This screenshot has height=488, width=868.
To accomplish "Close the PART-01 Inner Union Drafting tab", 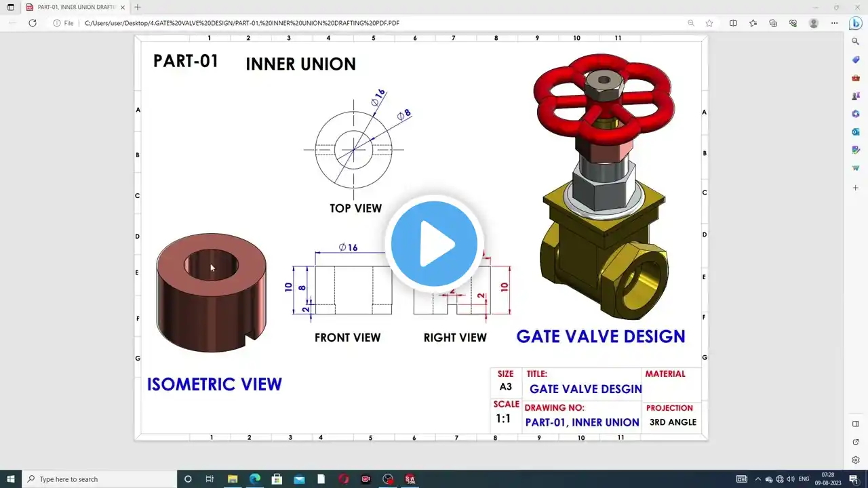I will click(123, 7).
